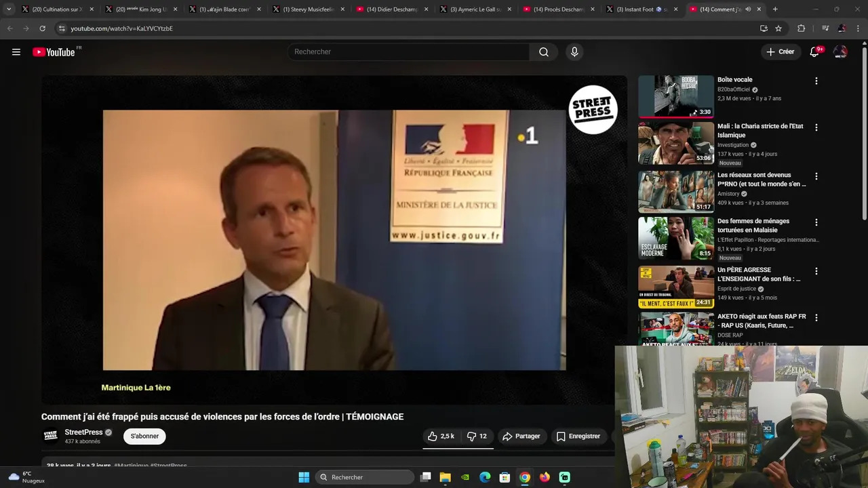Image resolution: width=868 pixels, height=488 pixels.
Task: Open the NVIDIA app on the taskbar
Action: pyautogui.click(x=465, y=477)
